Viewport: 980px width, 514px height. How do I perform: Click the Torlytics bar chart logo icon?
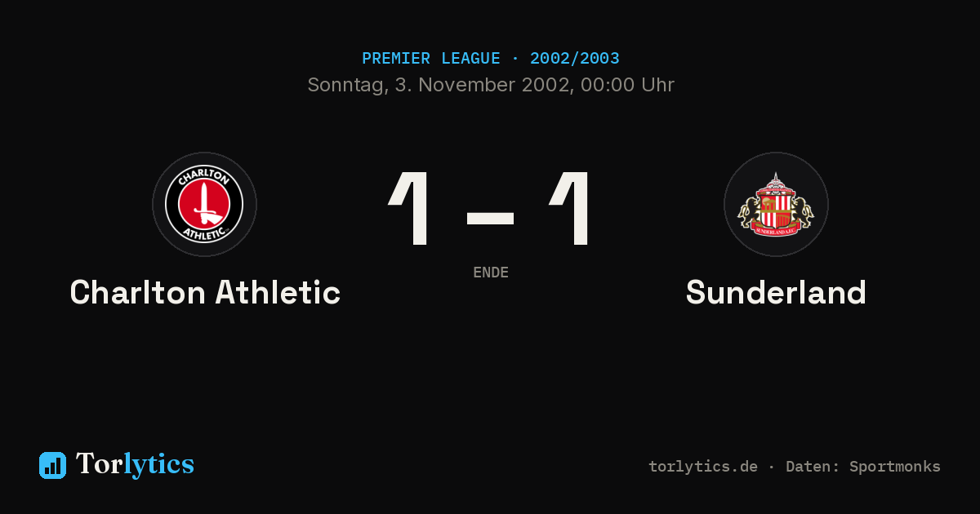click(x=52, y=465)
